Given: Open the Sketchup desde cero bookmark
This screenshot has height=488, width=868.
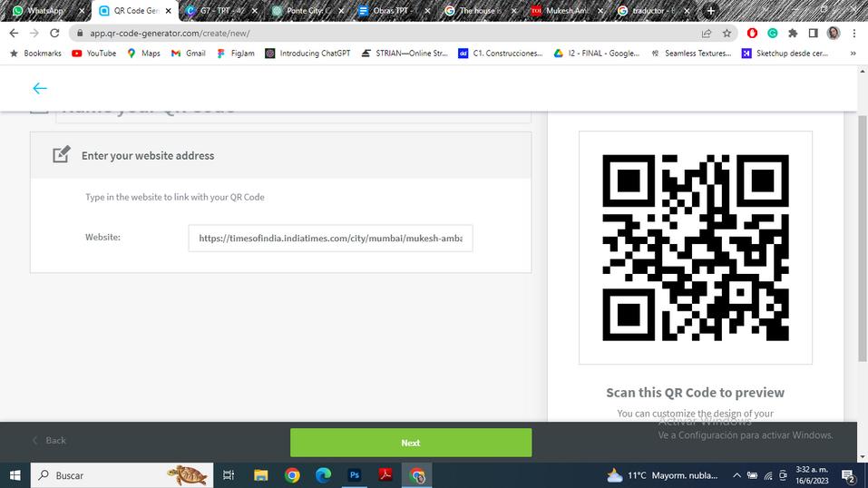Looking at the screenshot, I should tap(785, 54).
